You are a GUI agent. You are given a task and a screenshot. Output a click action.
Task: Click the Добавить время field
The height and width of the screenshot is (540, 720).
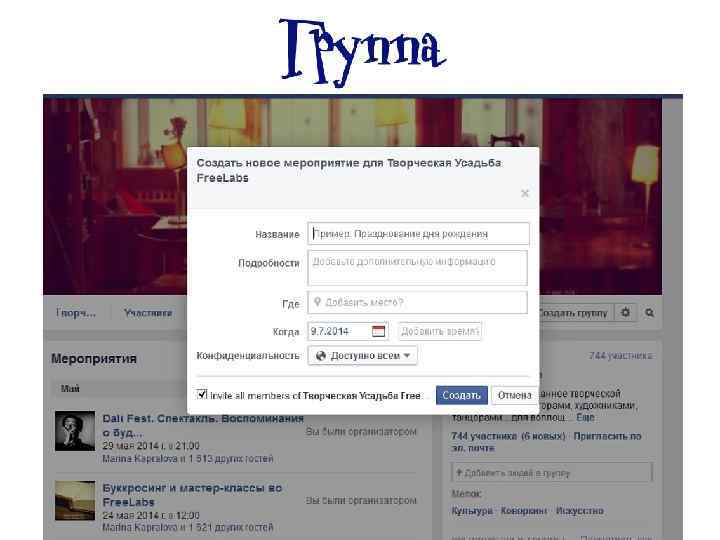tap(439, 331)
